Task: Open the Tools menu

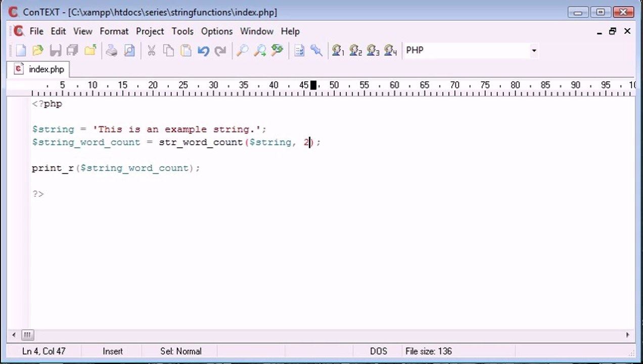Action: [x=182, y=31]
